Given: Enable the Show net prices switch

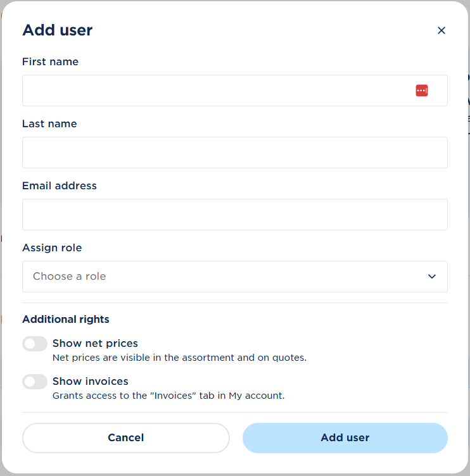Looking at the screenshot, I should pyautogui.click(x=35, y=344).
